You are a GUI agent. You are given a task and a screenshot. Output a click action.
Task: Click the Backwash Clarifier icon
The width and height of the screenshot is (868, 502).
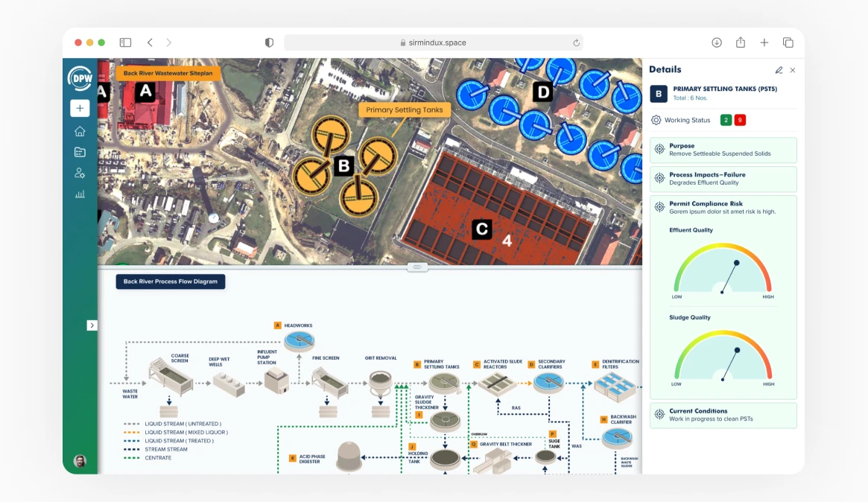[617, 439]
